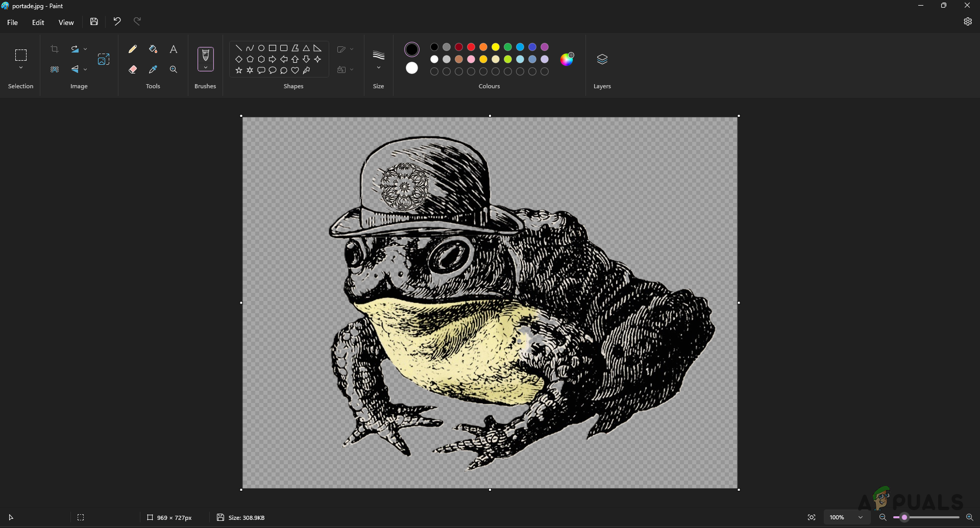Open the Flip options dropdown arrow
Screen dimensions: 980x528
[x=85, y=69]
